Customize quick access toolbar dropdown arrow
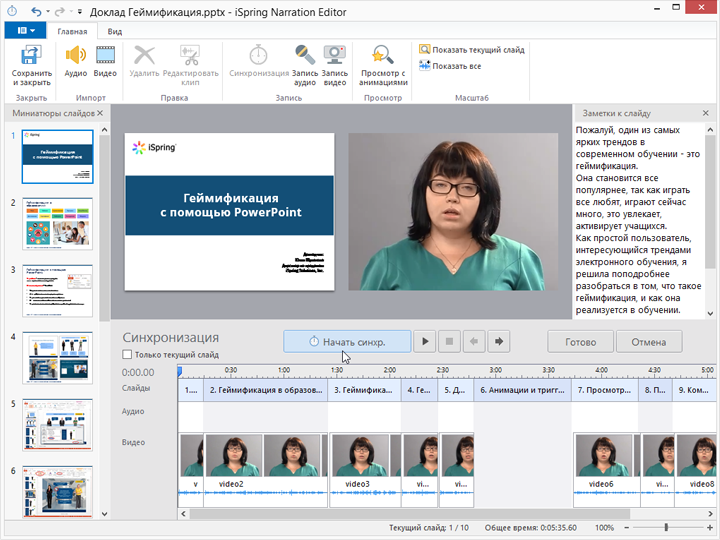The height and width of the screenshot is (540, 720). [80, 11]
